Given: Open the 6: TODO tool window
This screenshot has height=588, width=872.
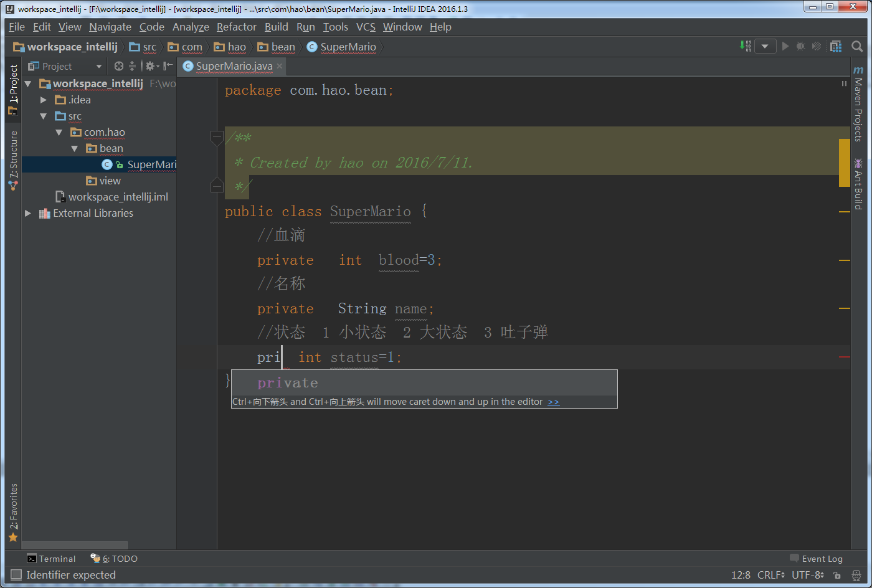Looking at the screenshot, I should (x=114, y=559).
